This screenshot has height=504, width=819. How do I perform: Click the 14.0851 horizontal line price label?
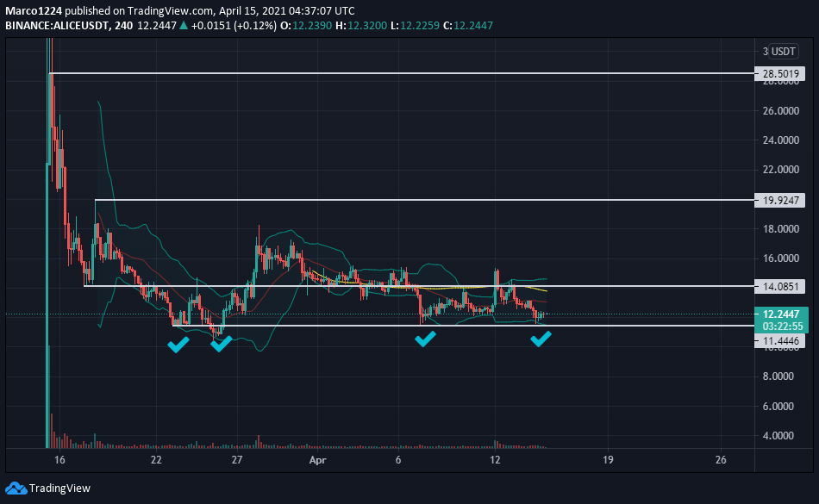(780, 286)
